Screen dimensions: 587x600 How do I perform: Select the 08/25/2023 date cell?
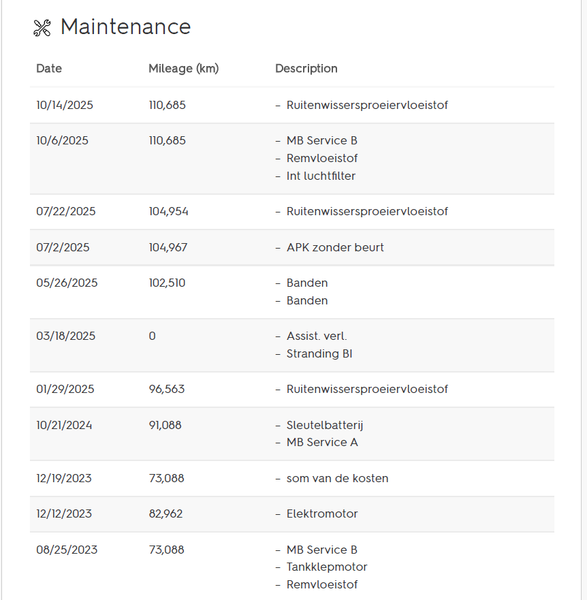click(67, 550)
